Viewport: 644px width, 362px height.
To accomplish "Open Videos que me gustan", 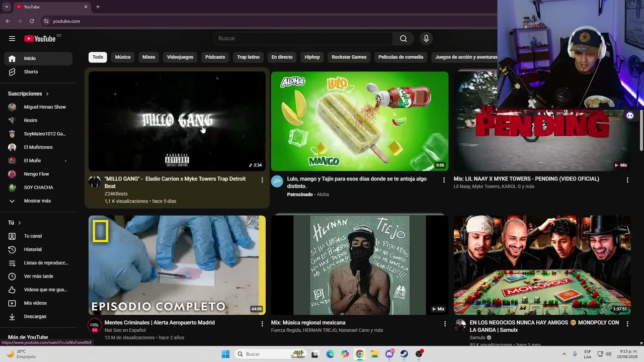I will (x=38, y=290).
